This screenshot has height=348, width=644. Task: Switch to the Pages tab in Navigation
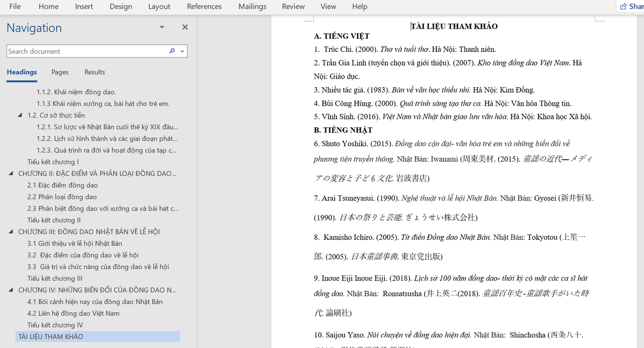(60, 72)
